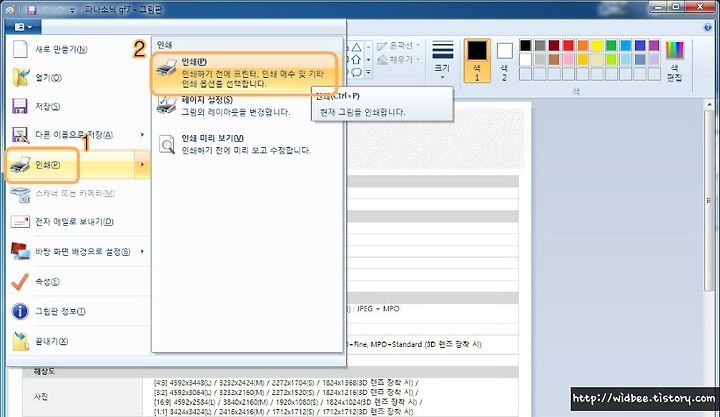Image resolution: width=720 pixels, height=417 pixels.
Task: Select the 색 1 foreground color button
Action: pos(477,61)
